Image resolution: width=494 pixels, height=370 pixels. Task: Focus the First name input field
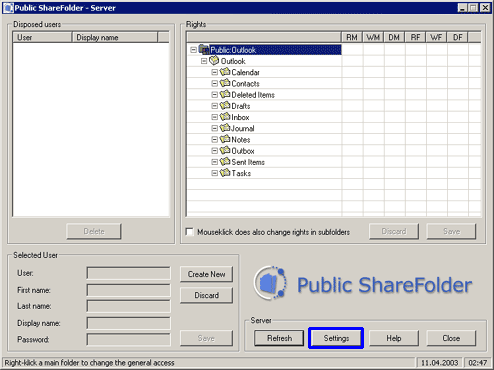click(x=129, y=290)
